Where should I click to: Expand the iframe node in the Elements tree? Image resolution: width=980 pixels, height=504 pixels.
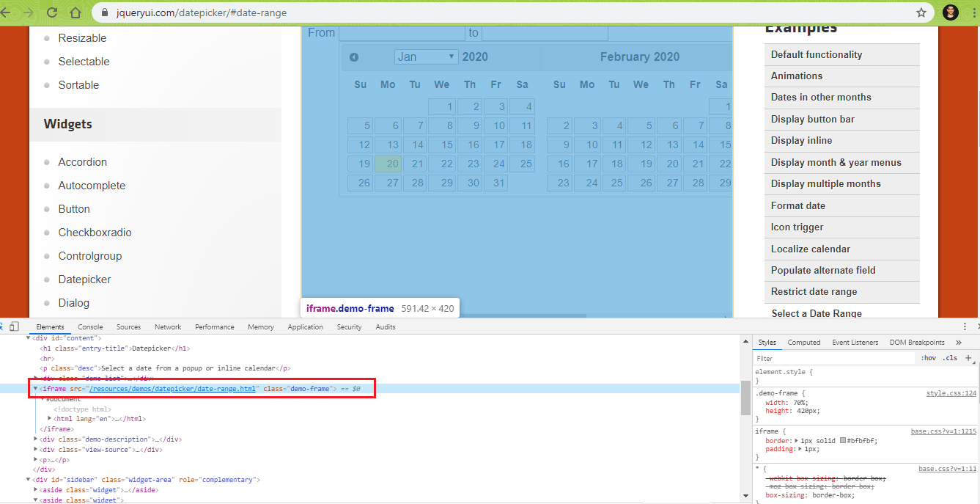(34, 388)
